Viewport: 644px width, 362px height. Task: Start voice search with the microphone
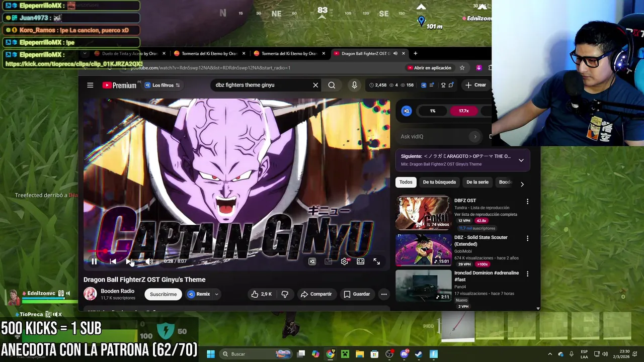pyautogui.click(x=354, y=85)
